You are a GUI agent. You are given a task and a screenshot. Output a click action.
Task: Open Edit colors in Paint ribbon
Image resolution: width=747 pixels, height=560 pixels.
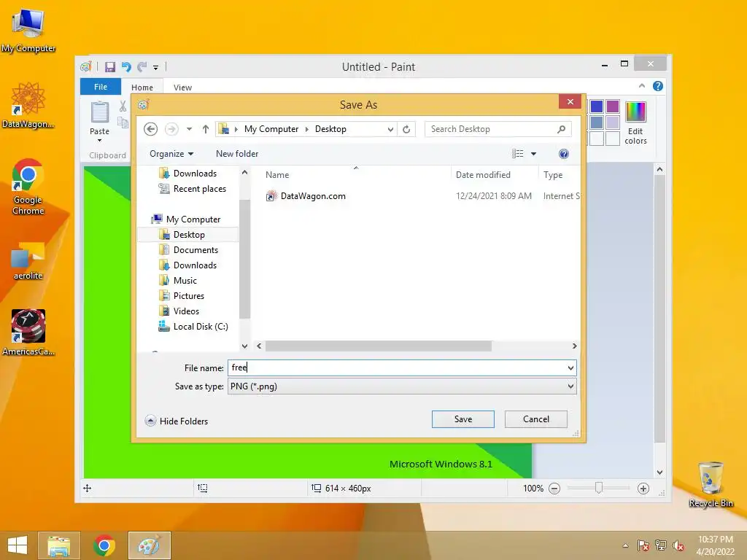coord(635,122)
